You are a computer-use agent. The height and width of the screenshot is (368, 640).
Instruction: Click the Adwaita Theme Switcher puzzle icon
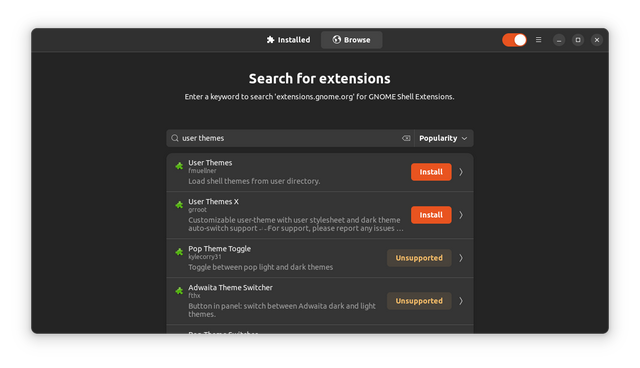[x=179, y=290]
